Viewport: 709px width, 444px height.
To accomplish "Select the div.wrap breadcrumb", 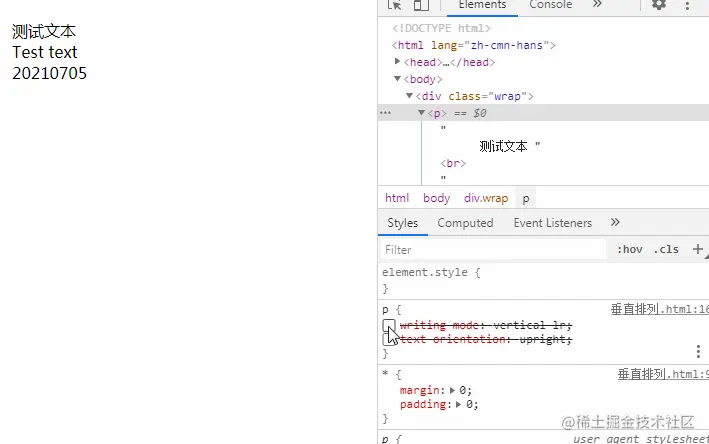I will pos(486,198).
